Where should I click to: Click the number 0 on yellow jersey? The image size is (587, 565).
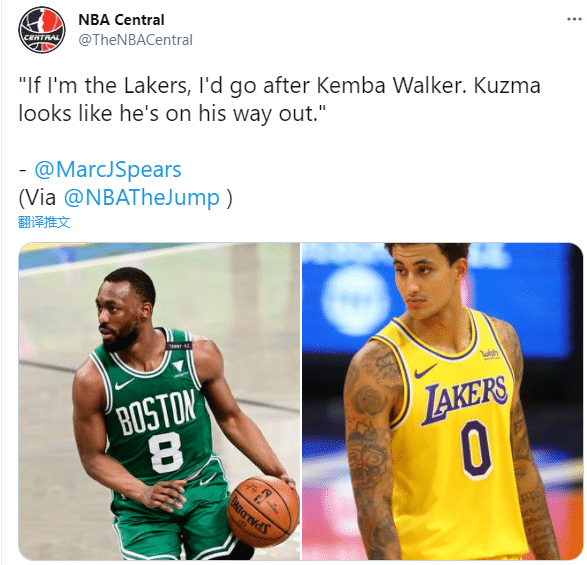476,449
